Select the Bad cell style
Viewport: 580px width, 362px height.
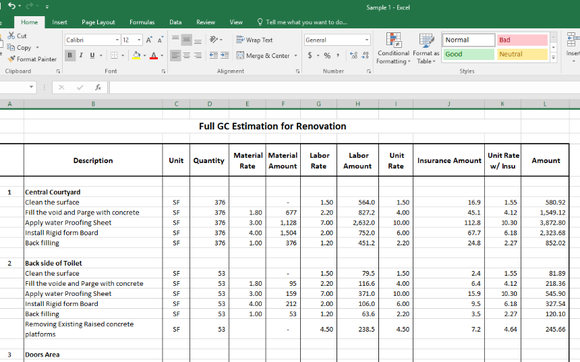522,40
